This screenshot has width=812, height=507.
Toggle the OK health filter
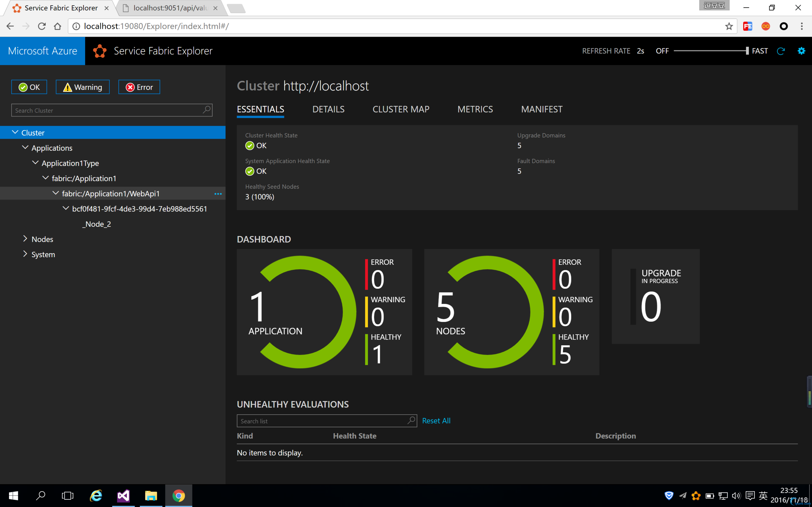point(29,87)
